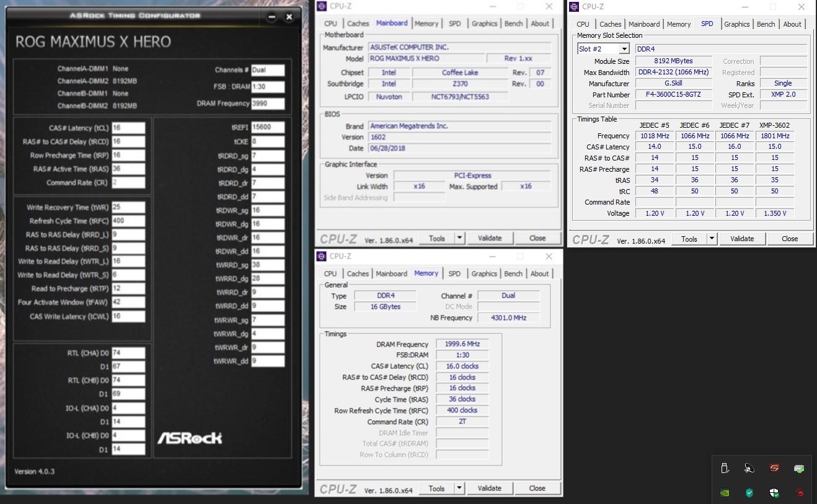Expand the Tools arrow in the Mainboard CPU-Z window
The height and width of the screenshot is (504, 817).
[459, 238]
